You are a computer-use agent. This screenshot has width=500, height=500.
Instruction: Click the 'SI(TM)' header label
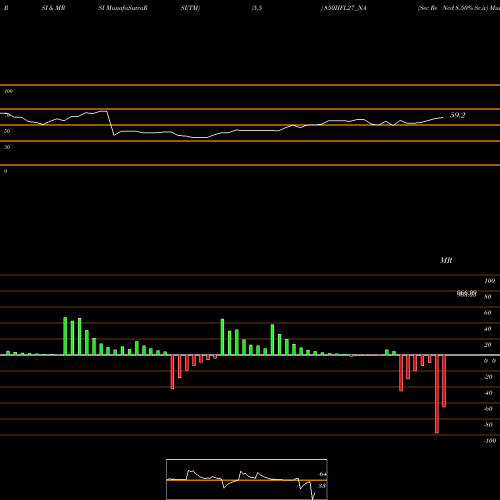point(190,8)
